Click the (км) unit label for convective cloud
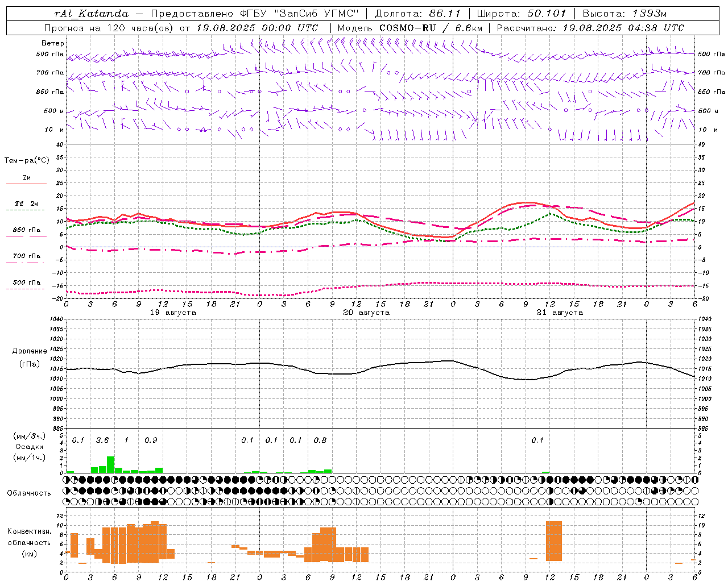Viewport: 728px width, 582px height. tap(30, 554)
